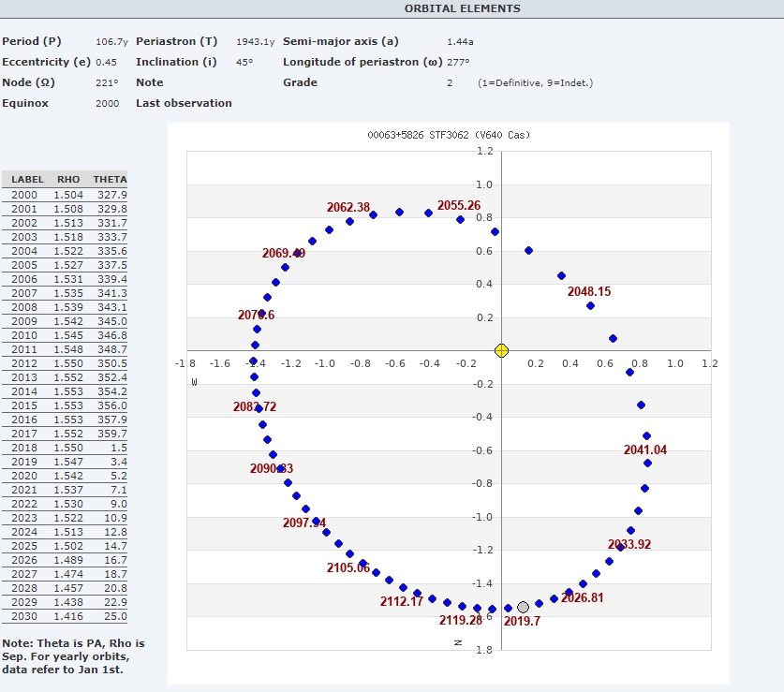Screen dimensions: 784x692
Task: Select the 2041.04 orbit epoch label
Action: (x=645, y=450)
